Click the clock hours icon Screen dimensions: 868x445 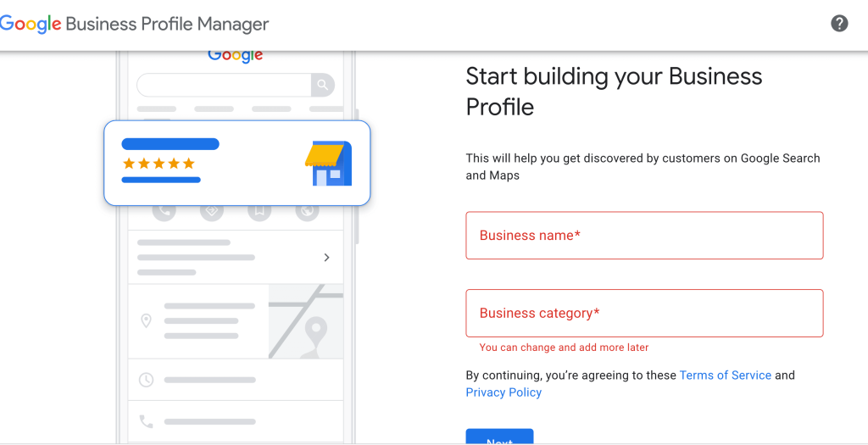coord(146,380)
